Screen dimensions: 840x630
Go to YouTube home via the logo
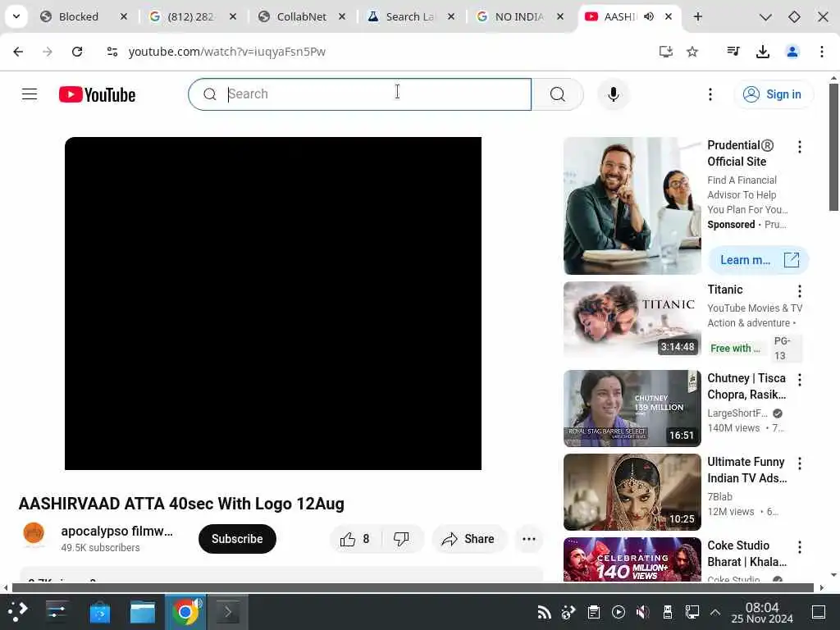[x=97, y=95]
